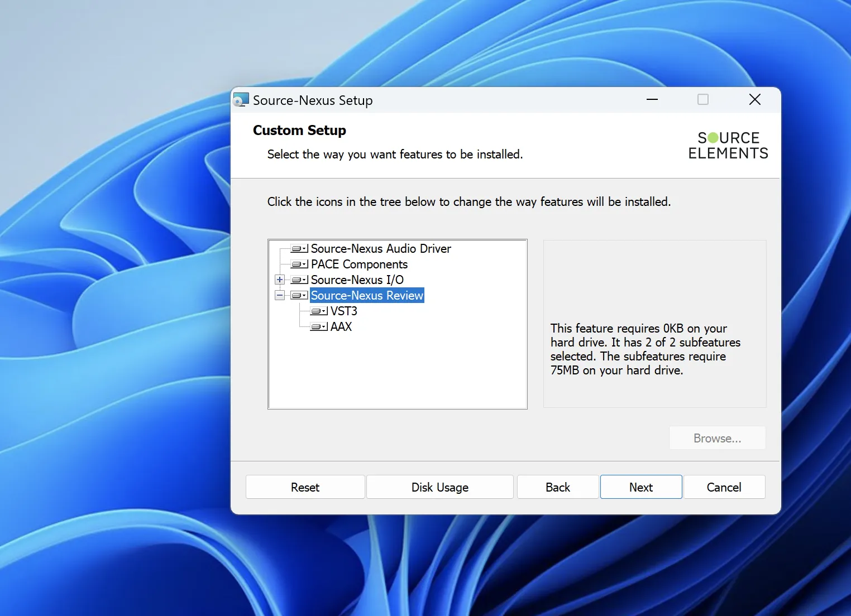This screenshot has height=616, width=851.
Task: Click the "Custom Setup" heading
Action: pyautogui.click(x=299, y=131)
